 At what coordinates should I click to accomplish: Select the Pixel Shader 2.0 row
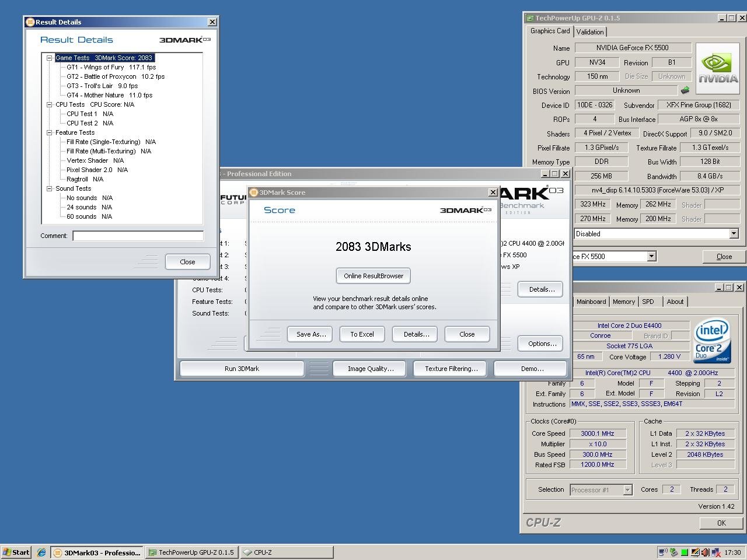coord(97,170)
